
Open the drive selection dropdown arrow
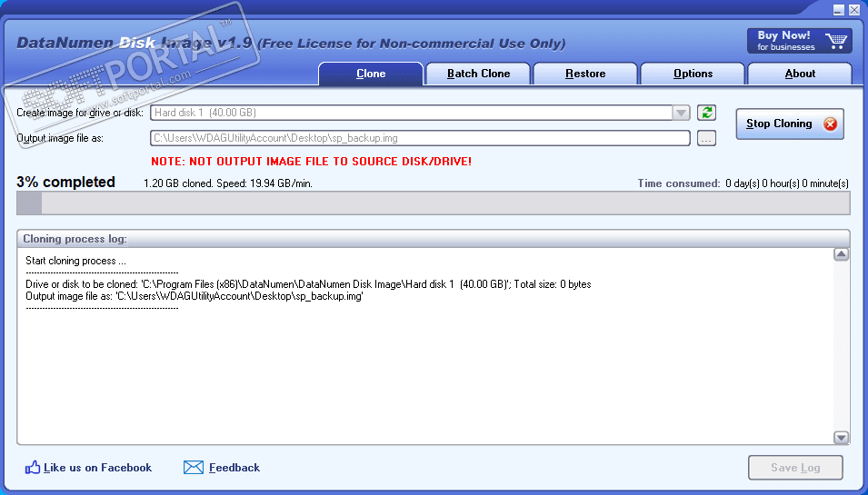681,113
